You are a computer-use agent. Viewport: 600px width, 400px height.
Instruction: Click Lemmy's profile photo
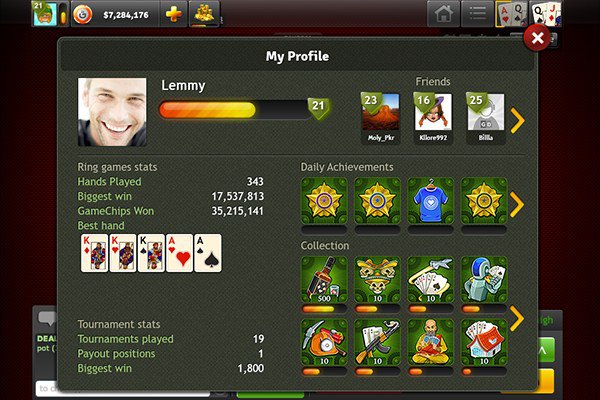coord(112,112)
